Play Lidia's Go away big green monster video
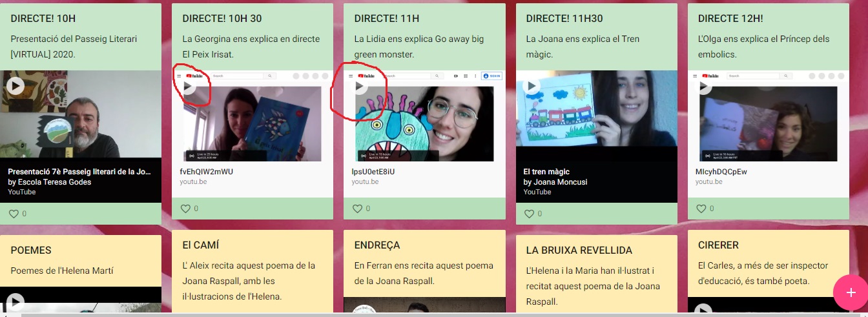 pyautogui.click(x=359, y=85)
